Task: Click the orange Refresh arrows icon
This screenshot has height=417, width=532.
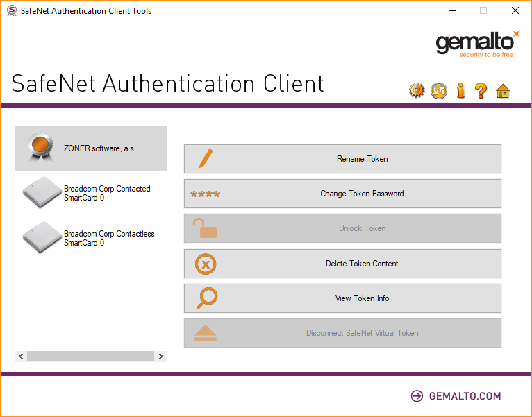Action: [x=439, y=90]
